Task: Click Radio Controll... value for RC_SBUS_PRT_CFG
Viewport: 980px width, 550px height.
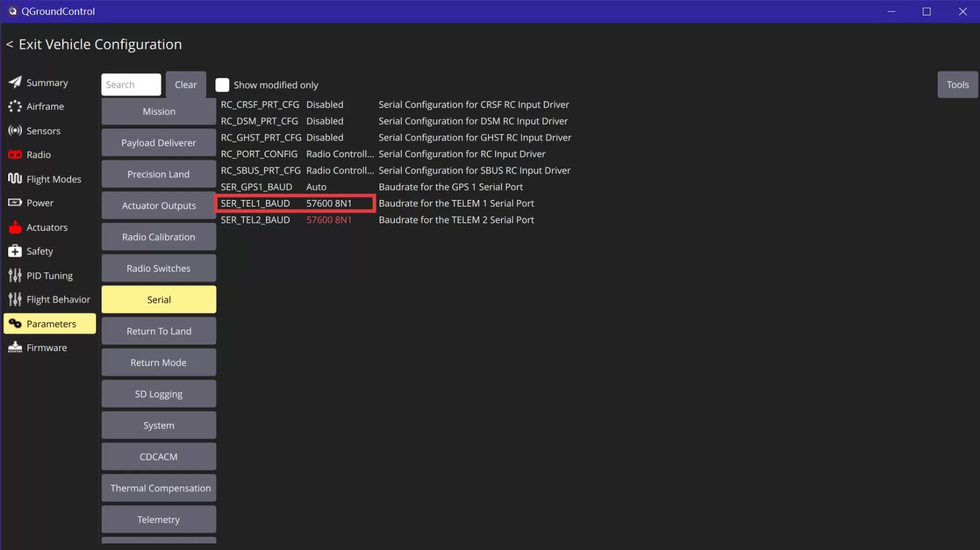Action: [x=340, y=170]
